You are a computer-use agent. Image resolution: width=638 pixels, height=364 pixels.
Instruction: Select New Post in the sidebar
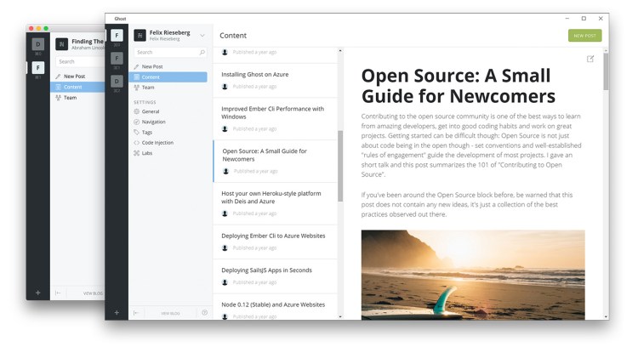pos(151,66)
